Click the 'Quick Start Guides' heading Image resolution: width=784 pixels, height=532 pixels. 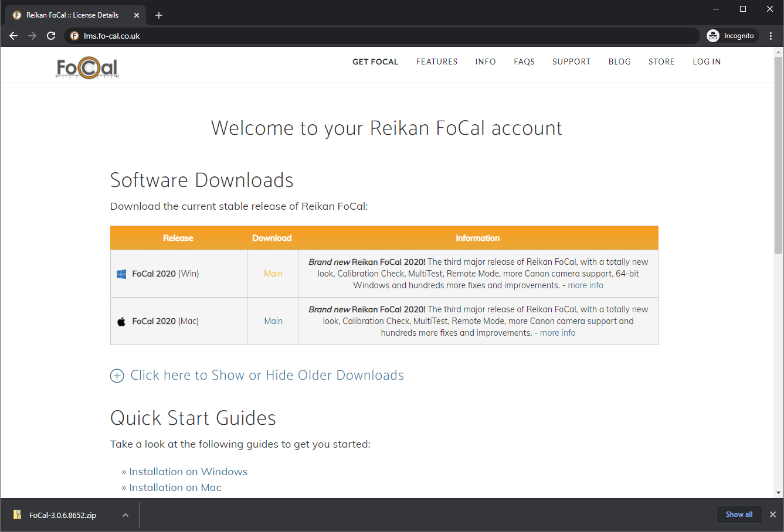(193, 418)
